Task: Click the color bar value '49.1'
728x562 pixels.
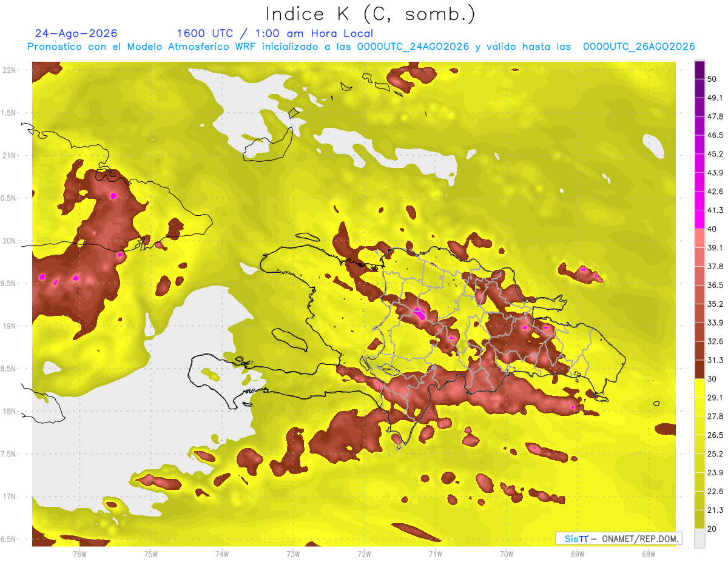Action: (715, 98)
